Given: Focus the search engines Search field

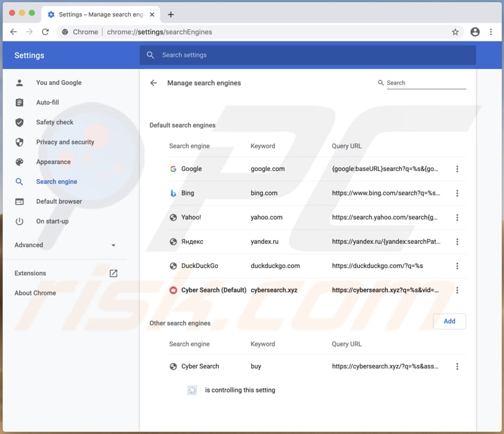Looking at the screenshot, I should click(x=426, y=82).
